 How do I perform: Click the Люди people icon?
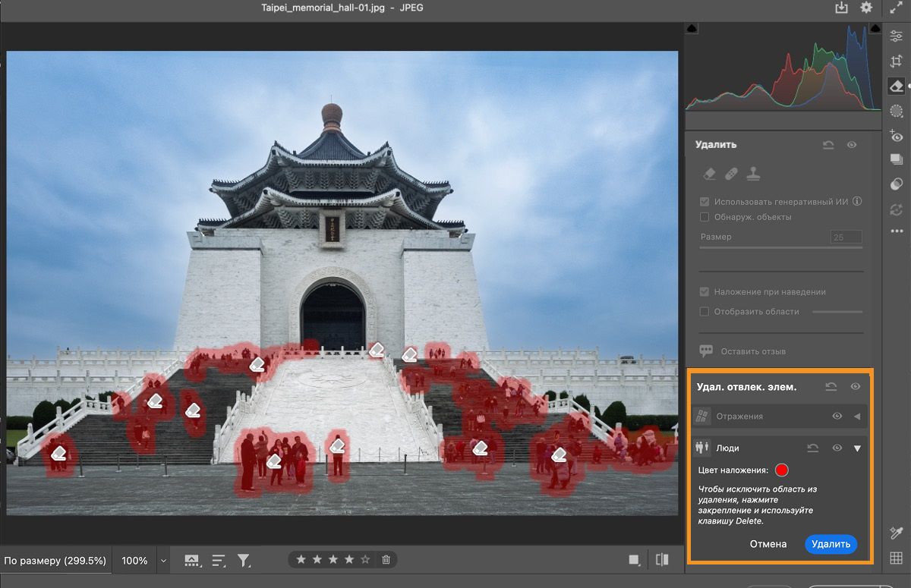(x=704, y=448)
